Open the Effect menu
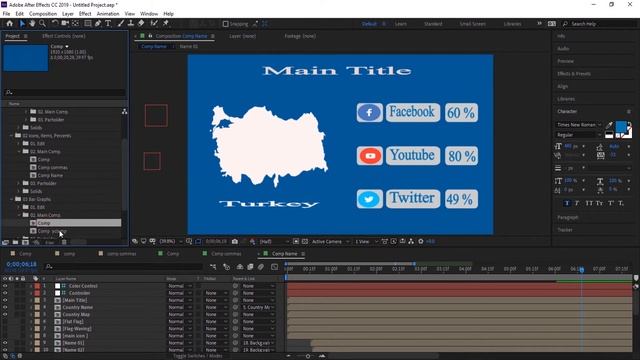The width and height of the screenshot is (640, 360). click(85, 13)
